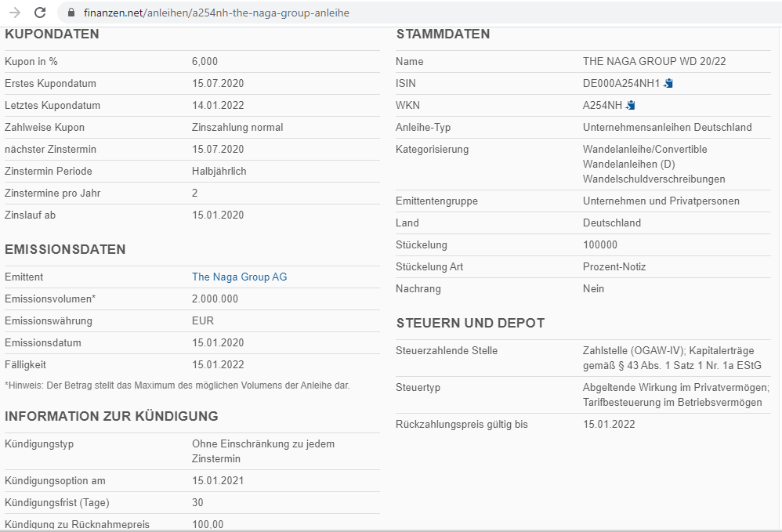This screenshot has width=782, height=532.
Task: Click the Hinweis footnote about maximum volume
Action: point(177,385)
